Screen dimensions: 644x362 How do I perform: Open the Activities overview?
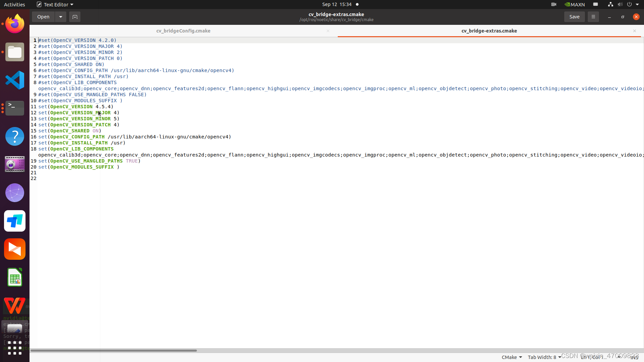(x=14, y=4)
